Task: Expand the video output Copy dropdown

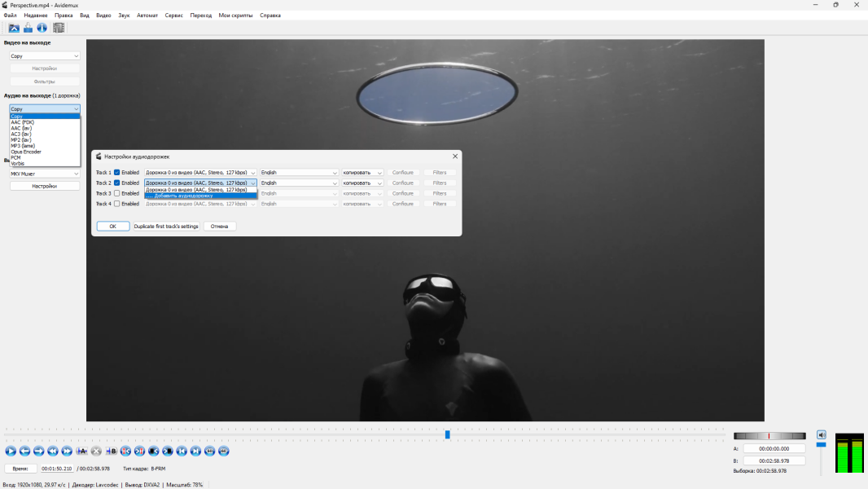Action: point(44,56)
